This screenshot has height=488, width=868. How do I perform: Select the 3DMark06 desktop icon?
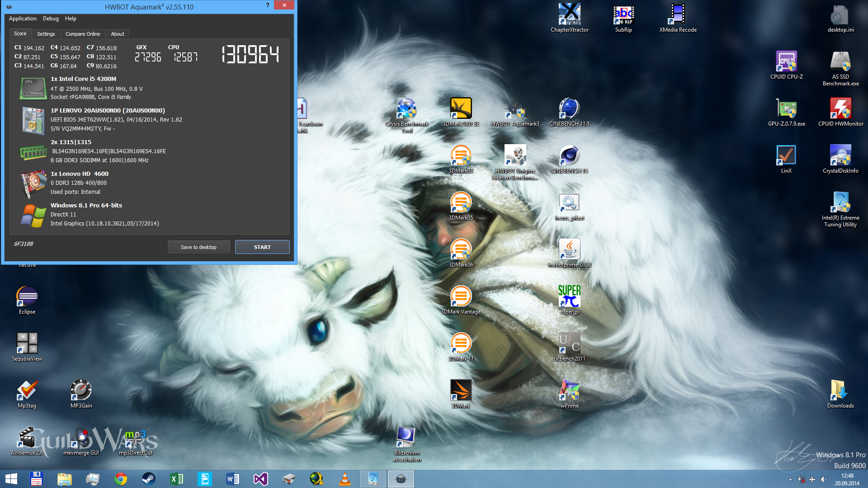click(461, 253)
